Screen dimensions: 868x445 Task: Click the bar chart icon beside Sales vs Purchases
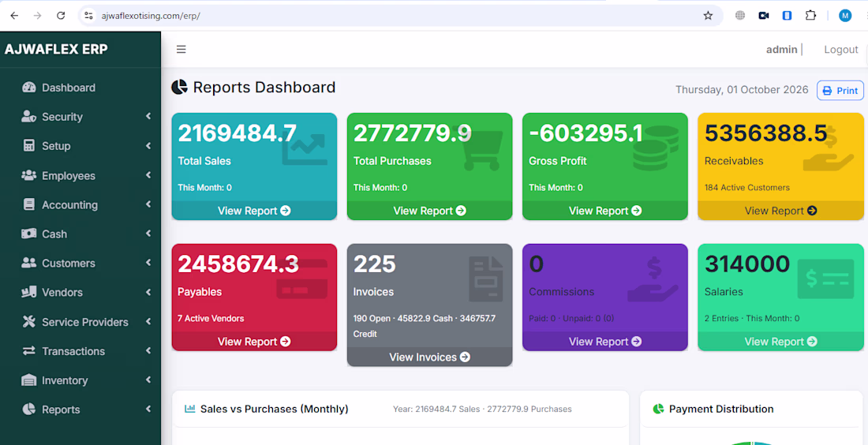click(x=190, y=409)
